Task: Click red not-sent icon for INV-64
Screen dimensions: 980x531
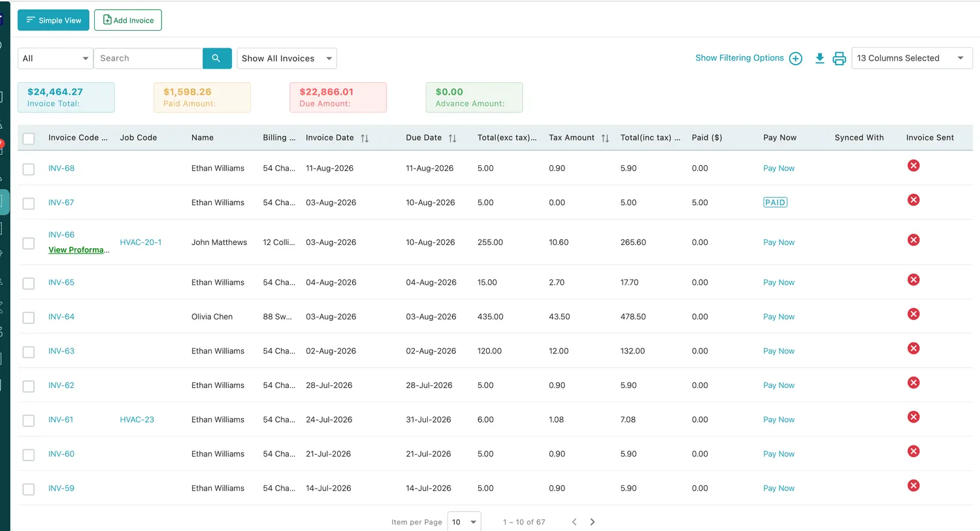Action: pos(913,314)
